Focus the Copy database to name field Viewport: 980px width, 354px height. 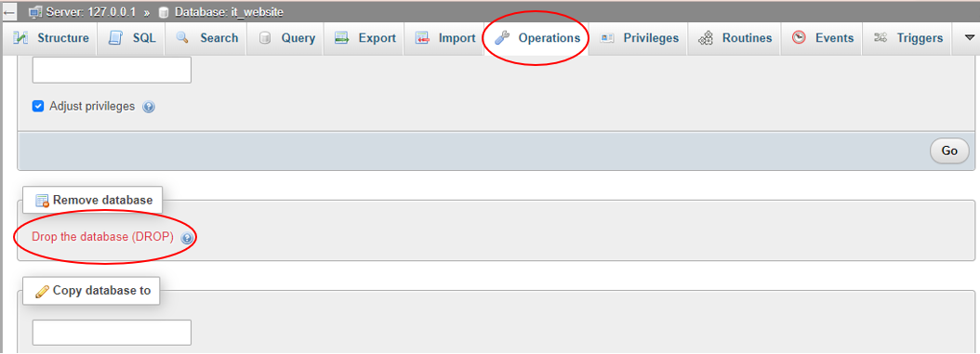pos(112,333)
